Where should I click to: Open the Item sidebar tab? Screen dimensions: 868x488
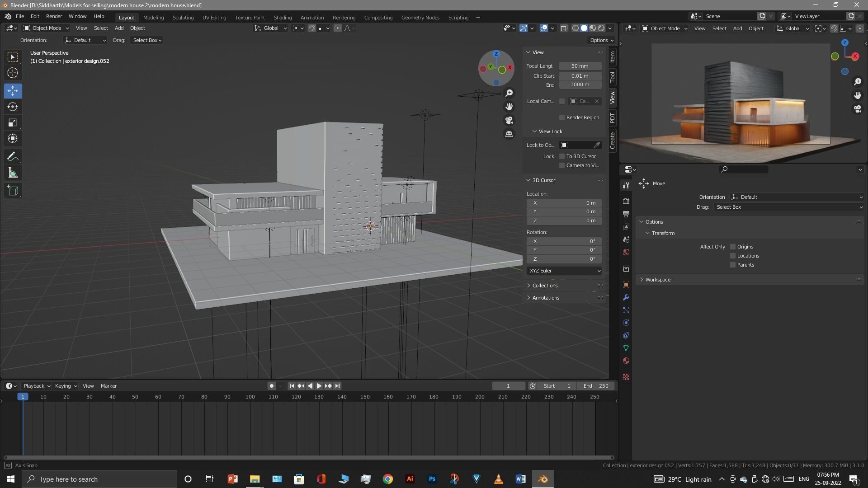click(x=613, y=56)
